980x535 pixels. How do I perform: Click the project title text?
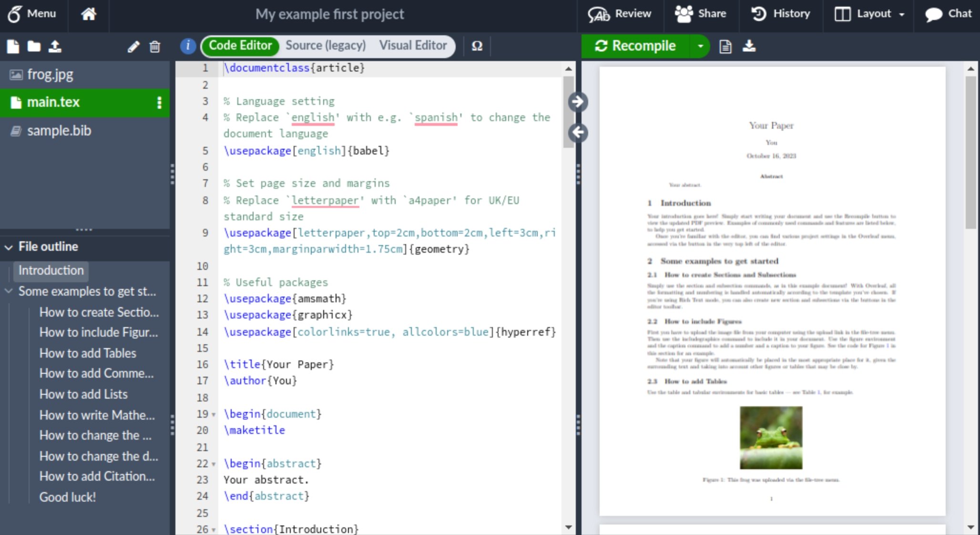pyautogui.click(x=329, y=14)
